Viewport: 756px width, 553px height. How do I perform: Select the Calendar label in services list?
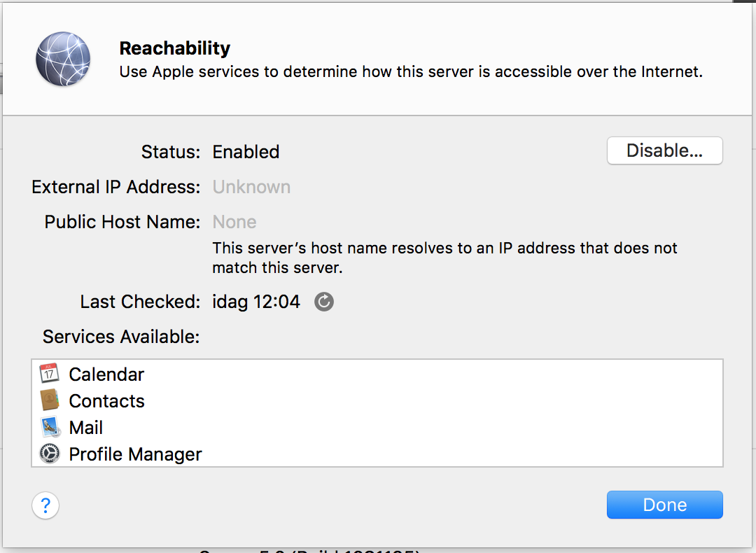tap(106, 374)
